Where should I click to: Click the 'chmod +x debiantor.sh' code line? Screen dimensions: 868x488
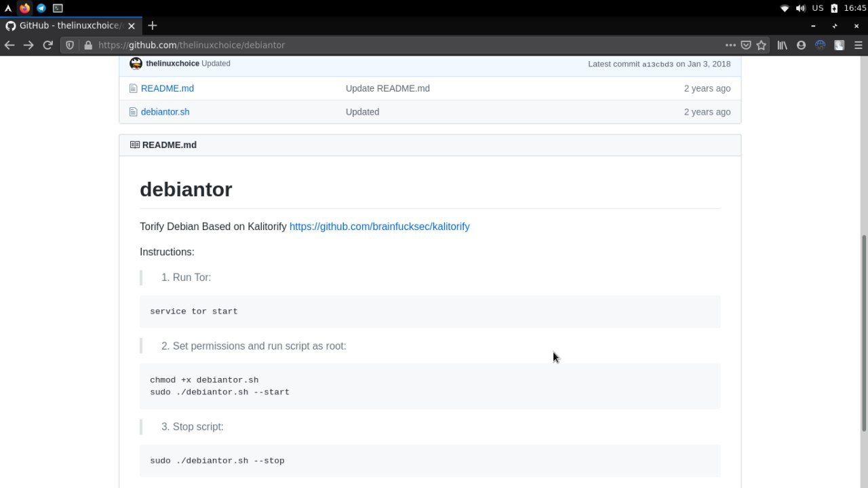click(204, 380)
